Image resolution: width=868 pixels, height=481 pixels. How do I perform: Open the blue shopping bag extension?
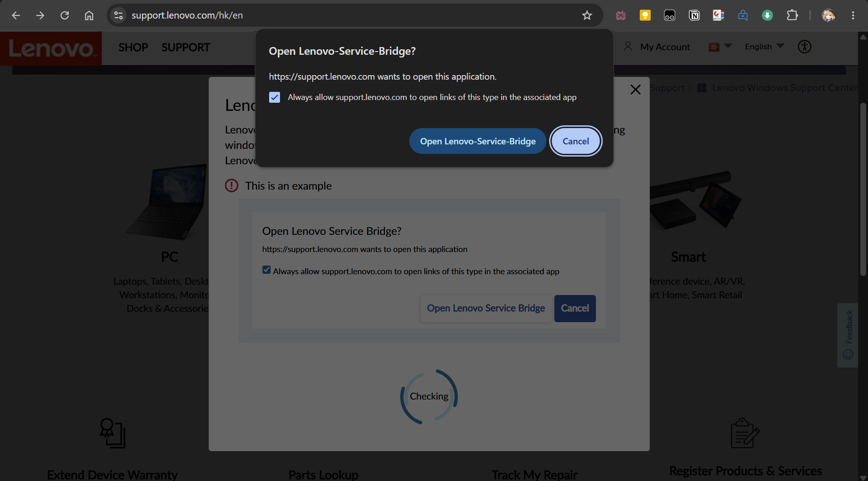(x=743, y=15)
